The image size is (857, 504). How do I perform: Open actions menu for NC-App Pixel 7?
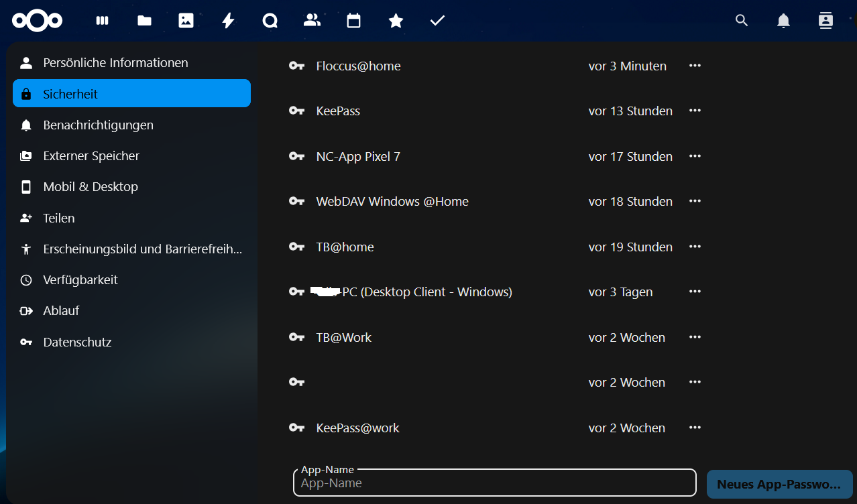pyautogui.click(x=695, y=156)
